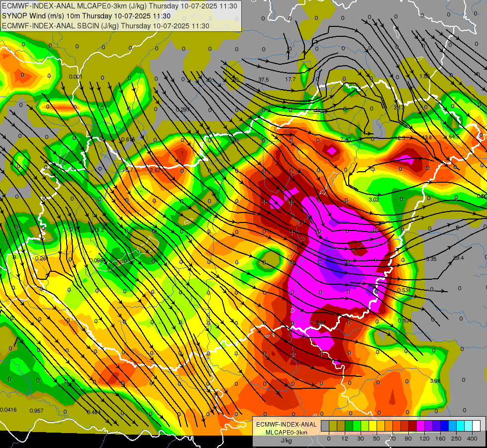Click the 0.957 value on the map
The height and width of the screenshot is (448, 487).
(x=36, y=411)
